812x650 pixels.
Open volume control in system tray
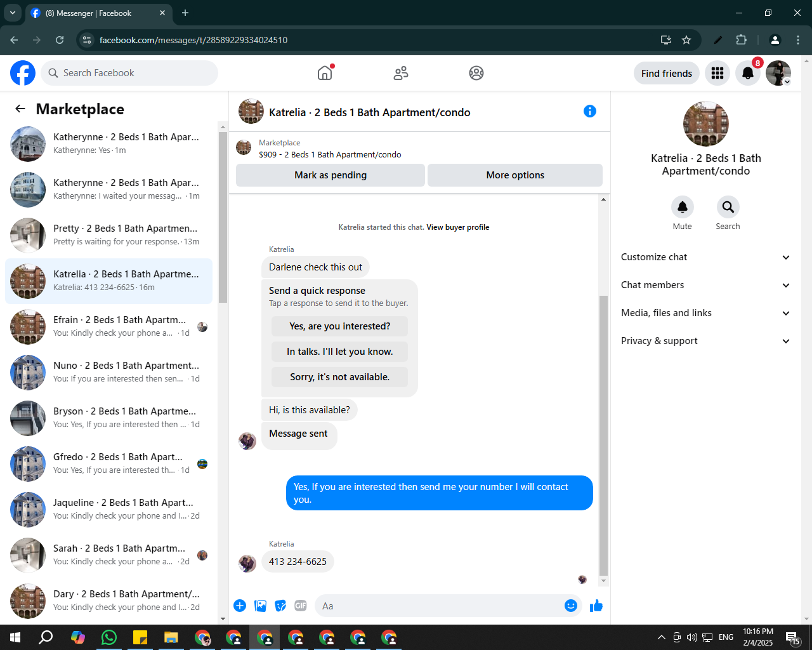click(691, 637)
